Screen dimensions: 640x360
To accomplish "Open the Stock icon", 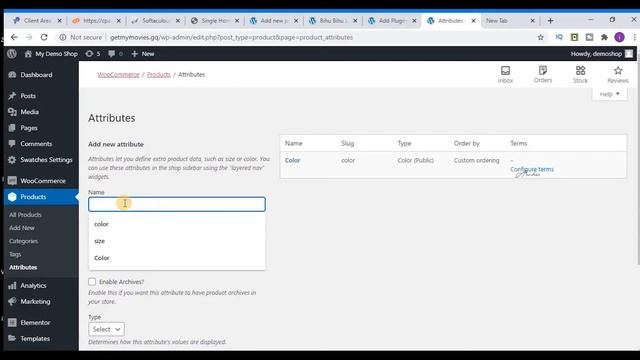I will (x=580, y=75).
